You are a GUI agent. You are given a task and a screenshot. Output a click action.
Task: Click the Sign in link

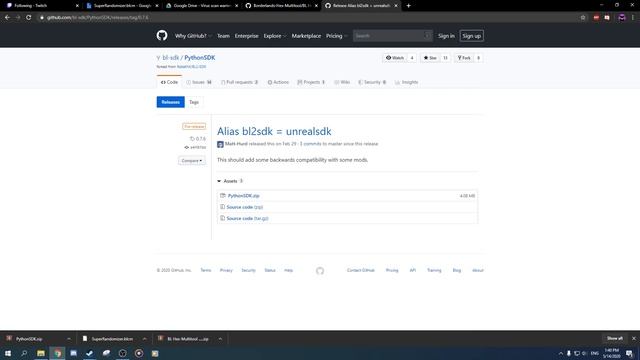tap(446, 36)
